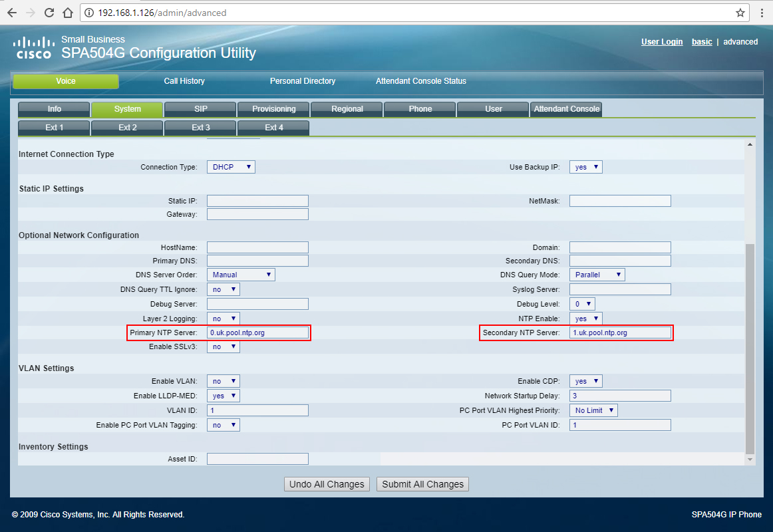This screenshot has width=773, height=532.
Task: Click the Syslog Server field
Action: [620, 289]
